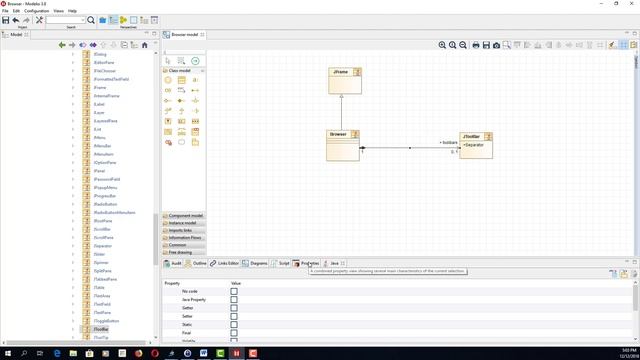Open the File menu
This screenshot has height=360, width=640.
tap(5, 11)
